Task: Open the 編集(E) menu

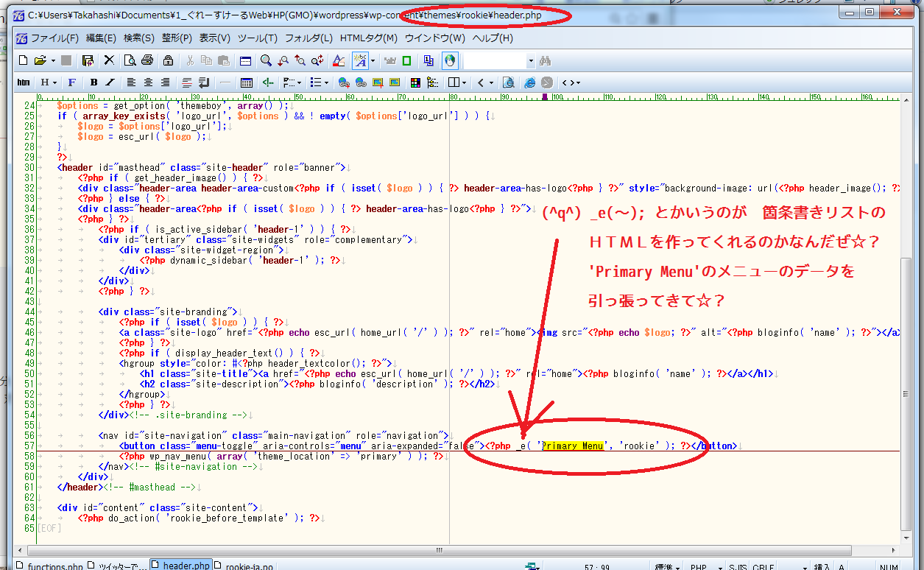Action: click(101, 38)
